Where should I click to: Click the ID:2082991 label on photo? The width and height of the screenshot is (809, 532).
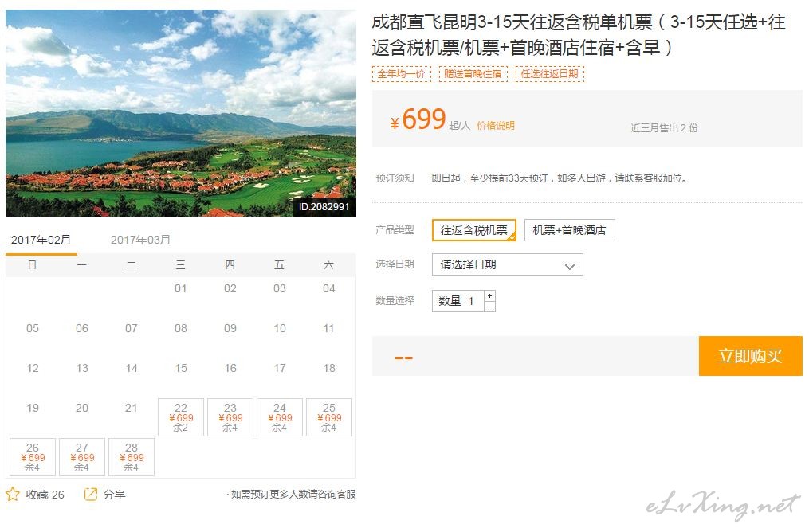[x=324, y=207]
